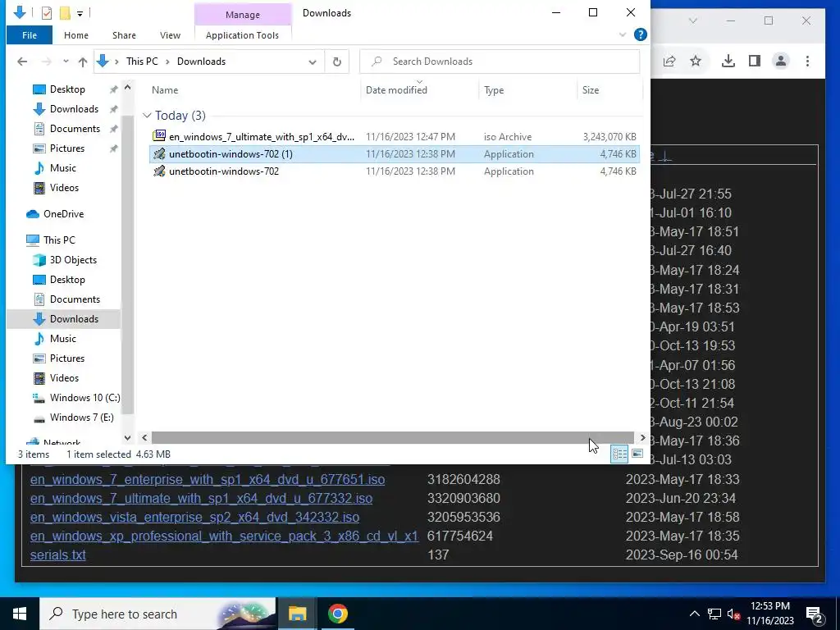Click This PC in the address bar
840x630 pixels.
point(142,62)
